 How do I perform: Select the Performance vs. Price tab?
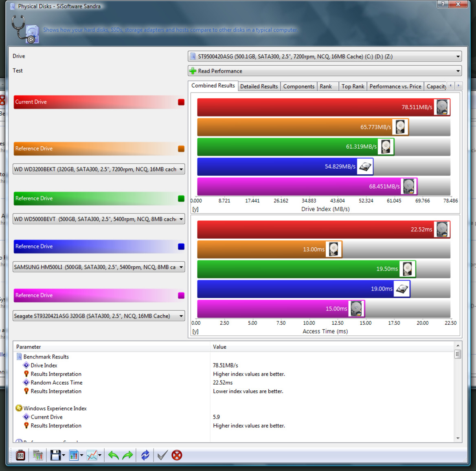pos(395,86)
